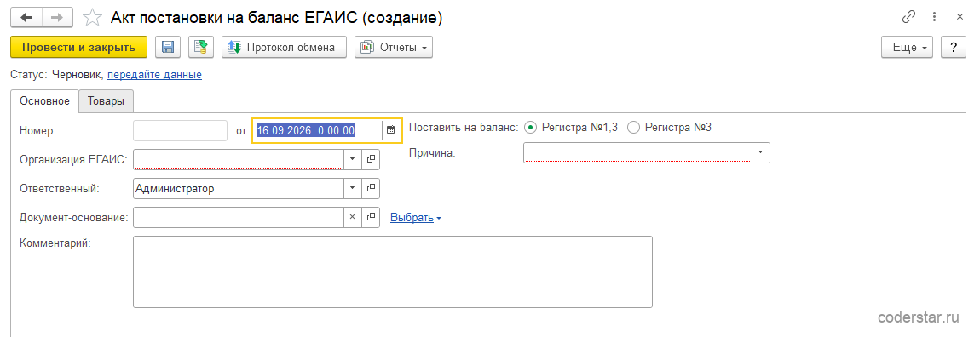Switch to the Товары tab

(106, 101)
